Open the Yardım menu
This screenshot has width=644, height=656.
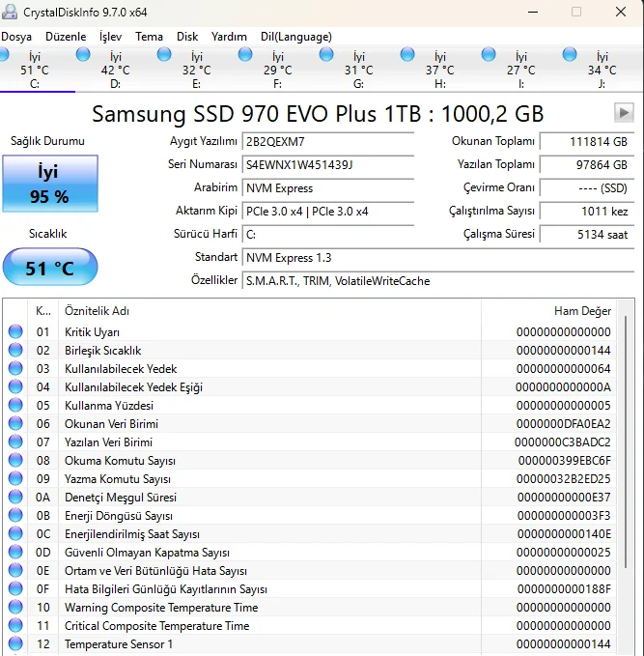(x=229, y=37)
